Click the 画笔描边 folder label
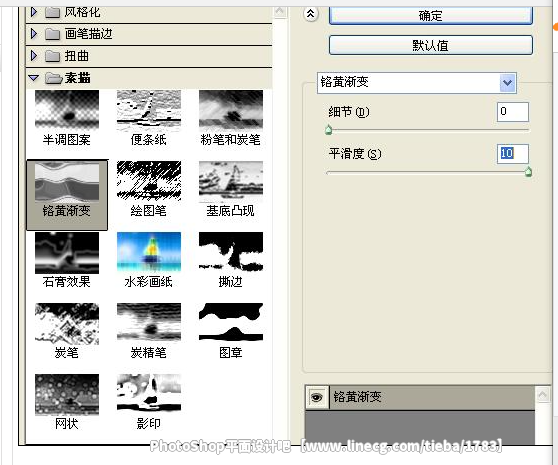Viewport: 558px width, 465px height. click(89, 34)
